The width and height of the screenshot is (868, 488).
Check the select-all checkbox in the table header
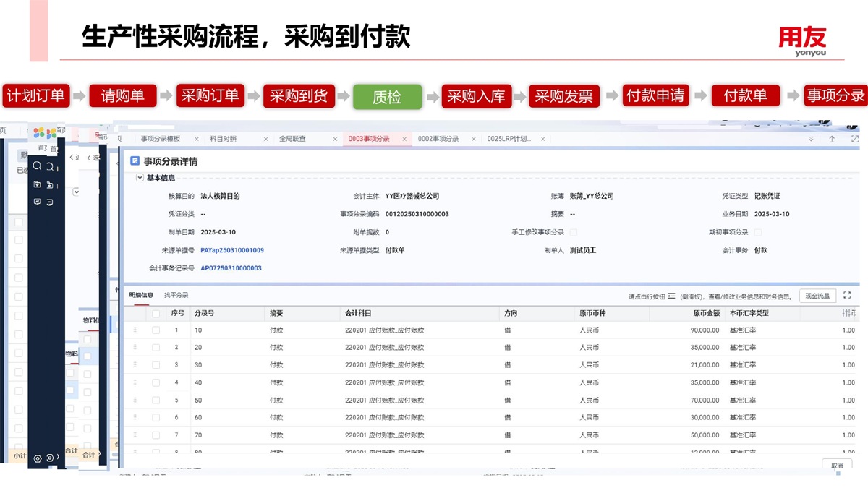pos(156,314)
